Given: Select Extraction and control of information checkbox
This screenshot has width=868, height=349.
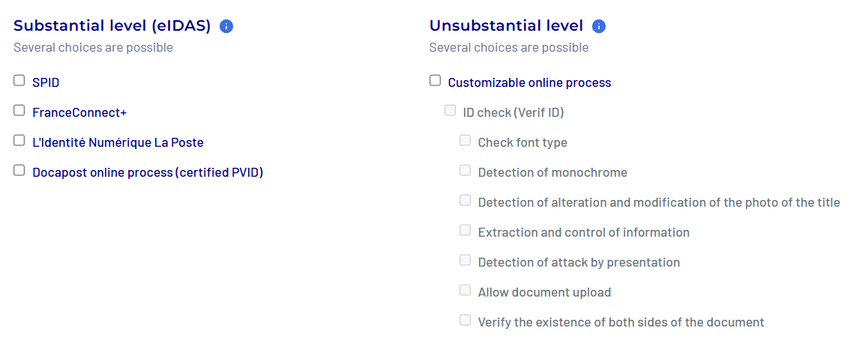Looking at the screenshot, I should [x=465, y=231].
